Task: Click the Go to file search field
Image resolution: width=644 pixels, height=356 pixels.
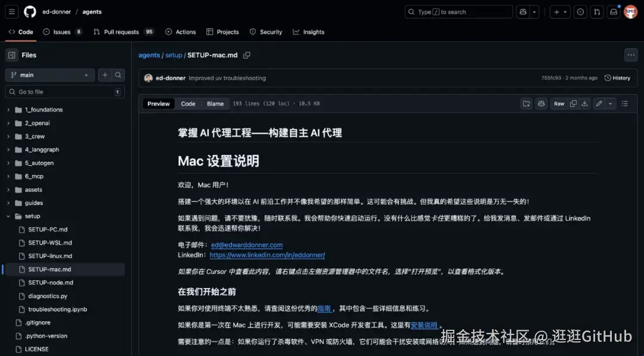Action: coord(64,92)
